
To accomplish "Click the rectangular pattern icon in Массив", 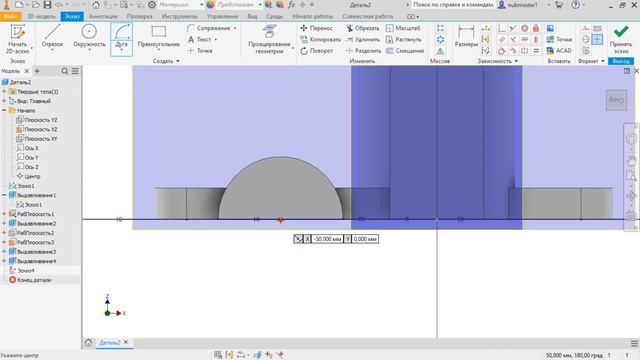I will (440, 28).
